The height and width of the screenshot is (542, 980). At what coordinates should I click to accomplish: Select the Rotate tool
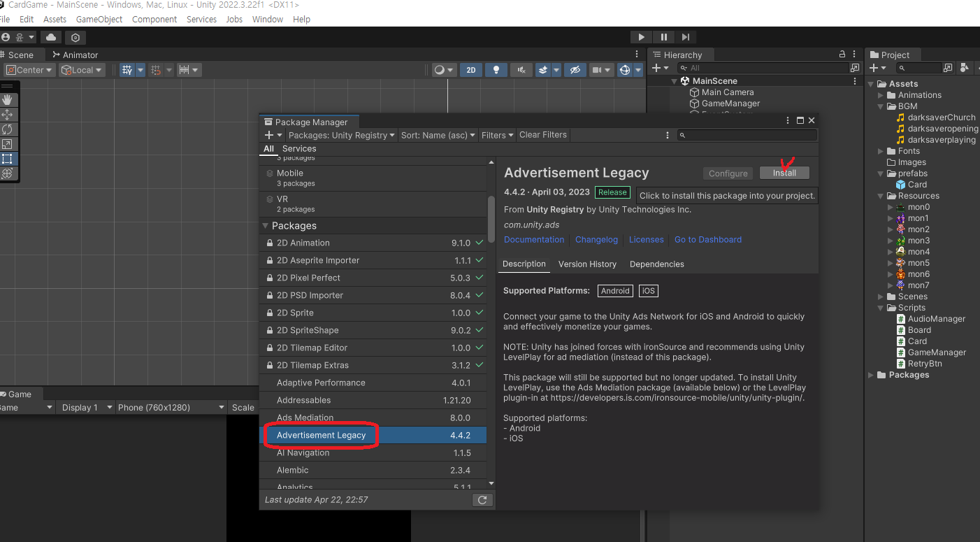(7, 129)
